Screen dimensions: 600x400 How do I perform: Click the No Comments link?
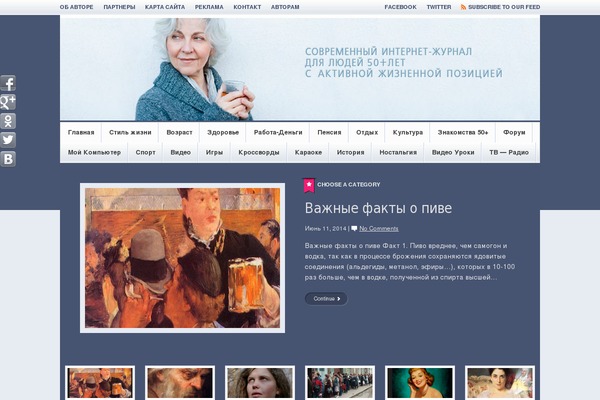[379, 229]
